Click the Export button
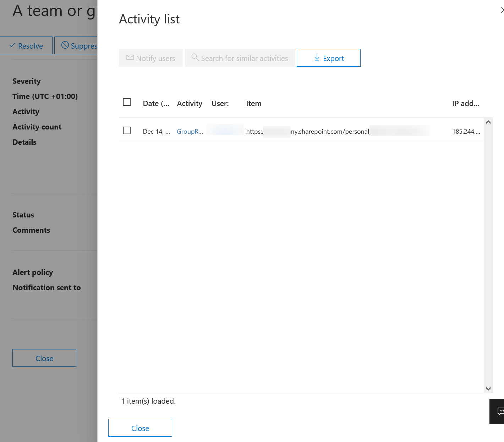The image size is (504, 442). 328,58
